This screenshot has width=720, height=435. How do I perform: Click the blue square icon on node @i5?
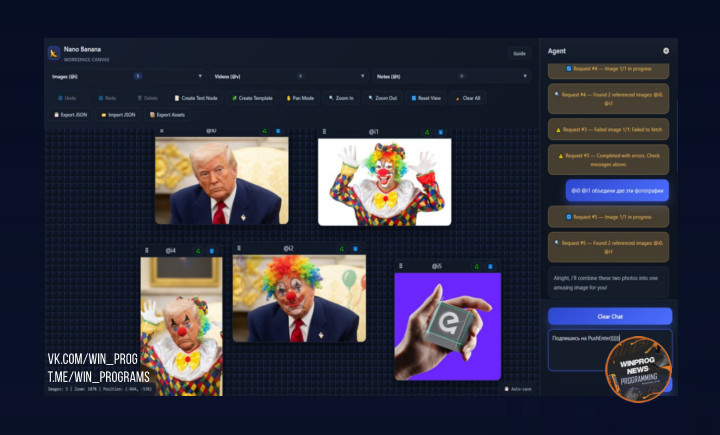pyautogui.click(x=490, y=266)
